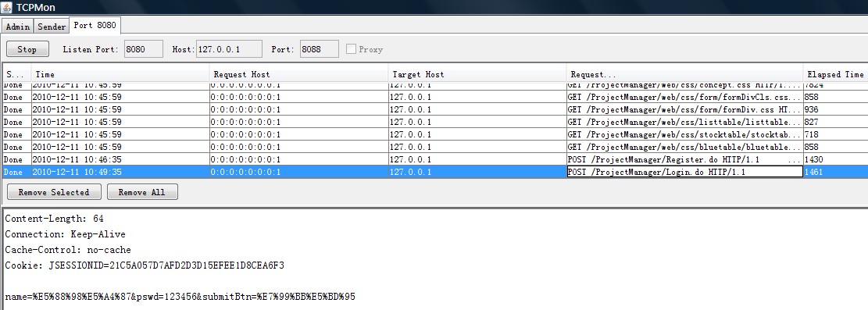Select the Port 8080 tab
Viewport: 868px width, 310px height.
coord(95,25)
